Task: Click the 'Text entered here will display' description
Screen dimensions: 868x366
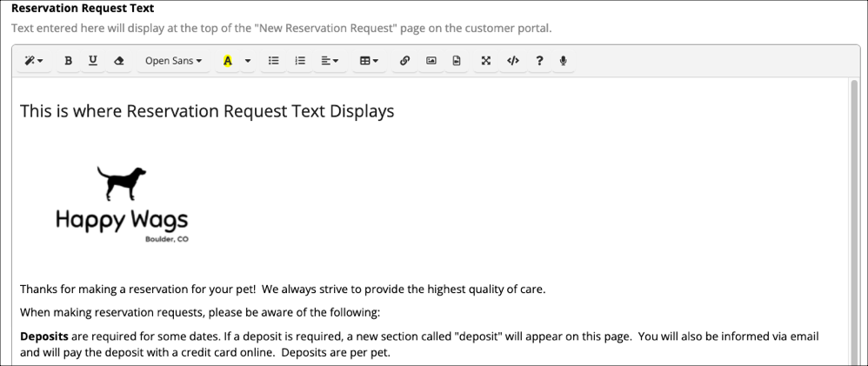Action: click(281, 28)
